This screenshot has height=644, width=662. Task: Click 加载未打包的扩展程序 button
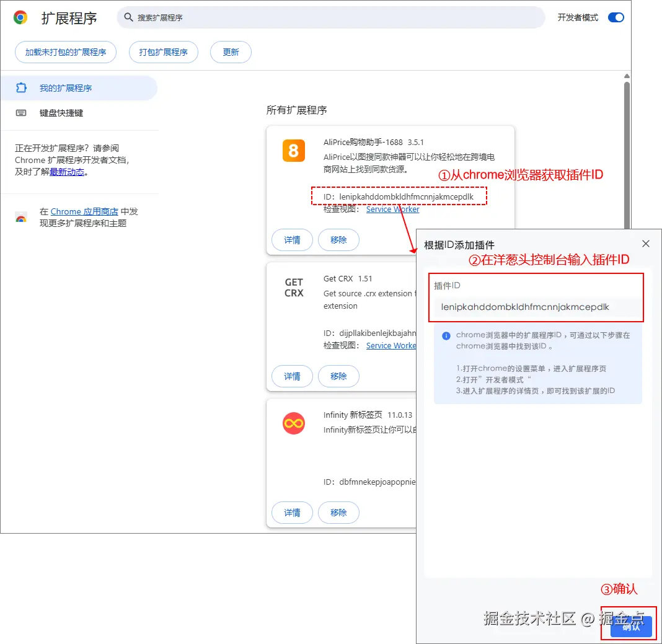click(65, 53)
